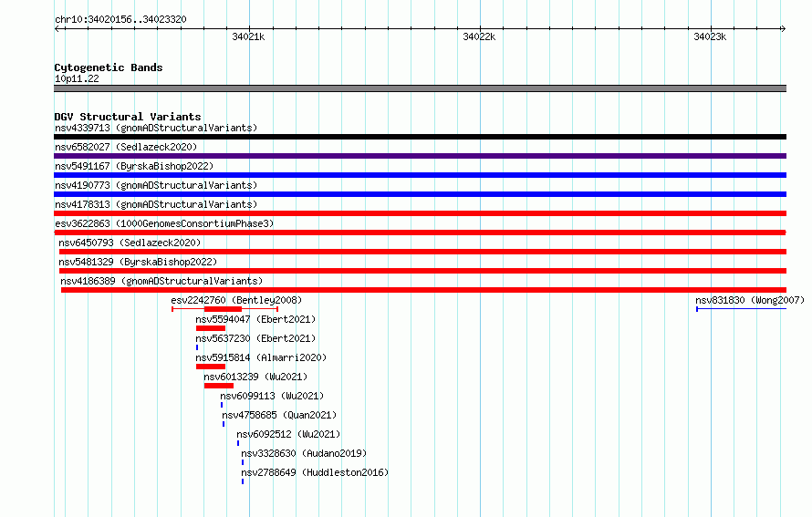Click the chr10:34020156..34023320 coordinates text
Image resolution: width=812 pixels, height=517 pixels.
coord(120,19)
